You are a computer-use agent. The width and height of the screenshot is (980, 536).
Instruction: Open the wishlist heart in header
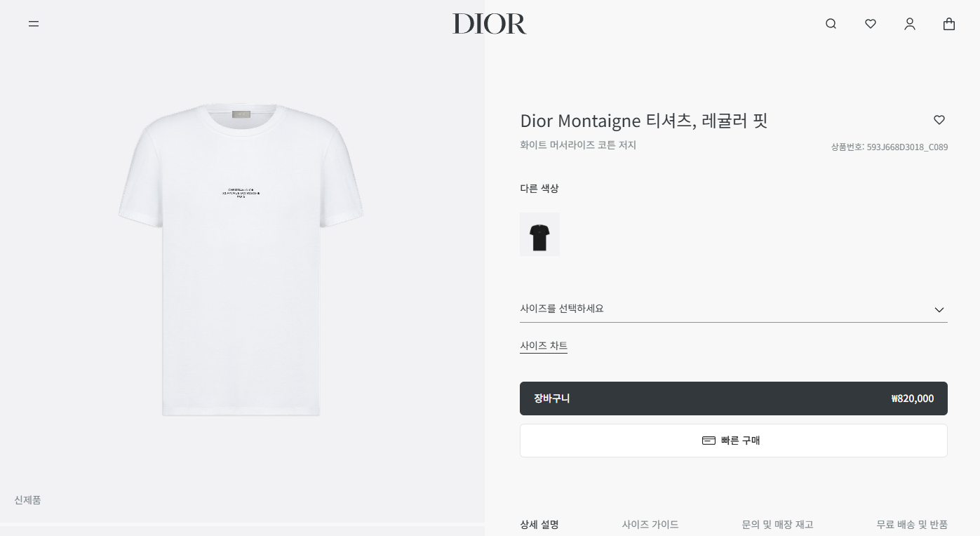[871, 24]
